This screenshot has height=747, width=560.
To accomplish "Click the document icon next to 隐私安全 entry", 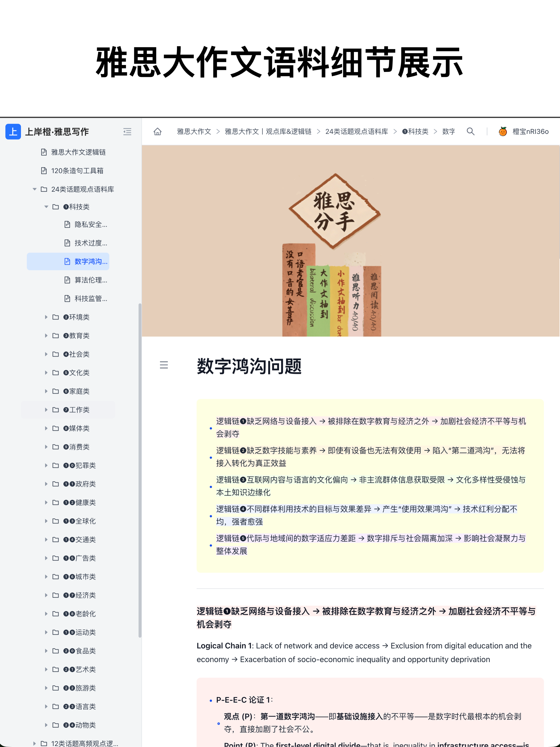I will (67, 225).
